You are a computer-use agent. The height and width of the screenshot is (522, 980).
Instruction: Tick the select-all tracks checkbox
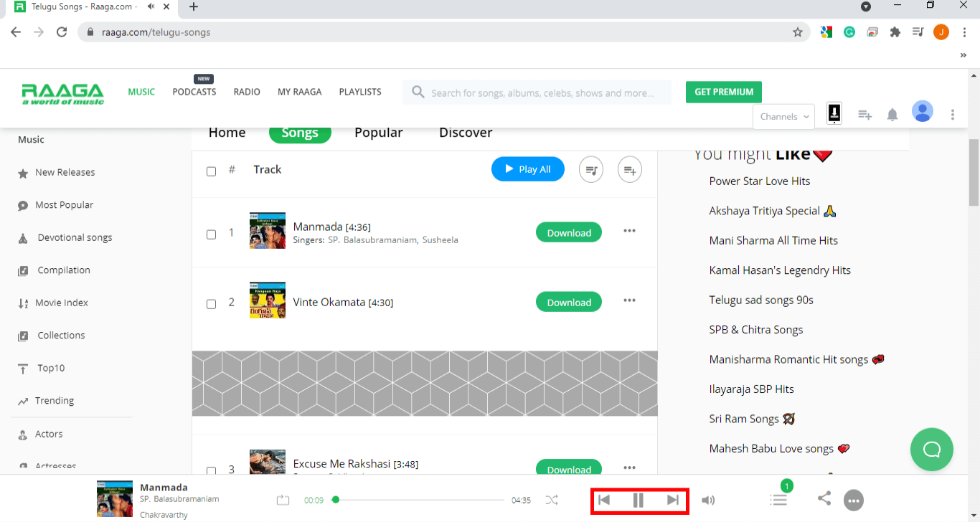coord(211,171)
